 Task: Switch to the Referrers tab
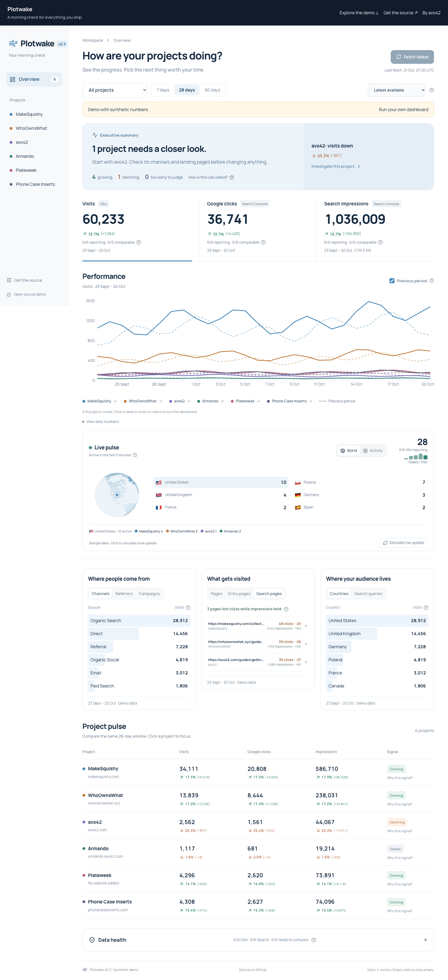(x=124, y=594)
